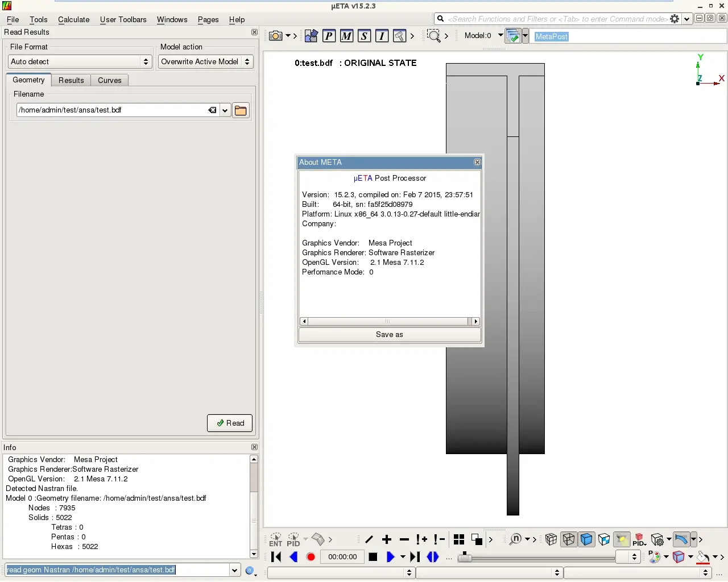Image resolution: width=728 pixels, height=582 pixels.
Task: Open the paint bucket dropdown arrow
Action: point(715,557)
